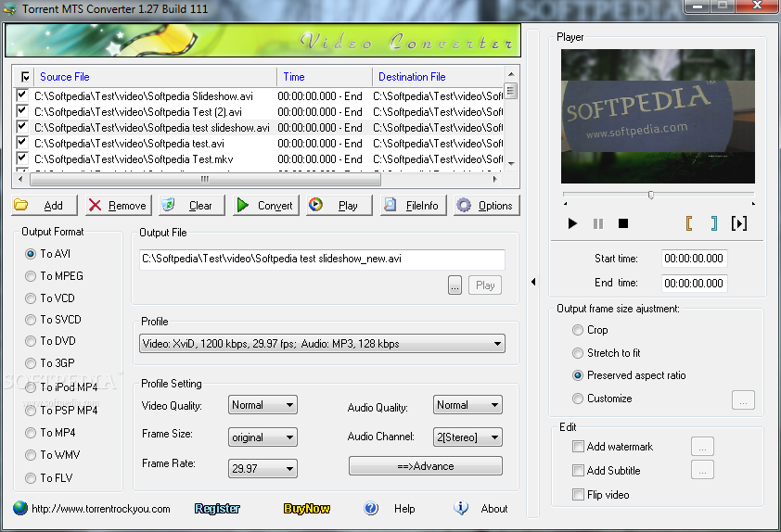Uncheck Softpedia test.avi row checkbox
Screen dimensions: 781x532
[22, 143]
